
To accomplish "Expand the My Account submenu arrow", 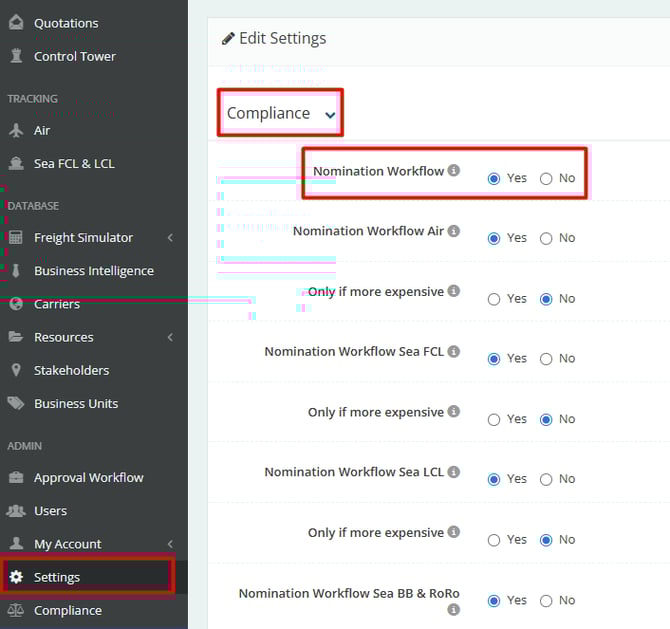I will [x=170, y=544].
